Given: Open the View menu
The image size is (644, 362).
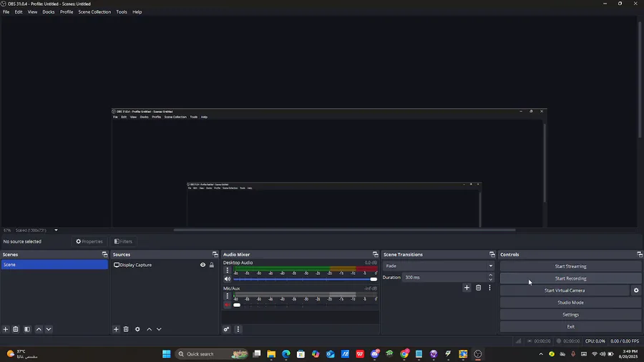Looking at the screenshot, I should click(x=32, y=12).
